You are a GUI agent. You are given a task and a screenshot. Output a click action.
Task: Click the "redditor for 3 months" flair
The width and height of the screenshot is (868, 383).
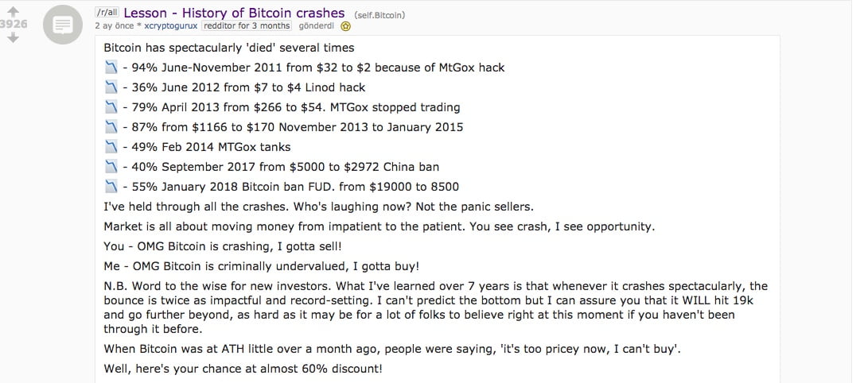241,25
